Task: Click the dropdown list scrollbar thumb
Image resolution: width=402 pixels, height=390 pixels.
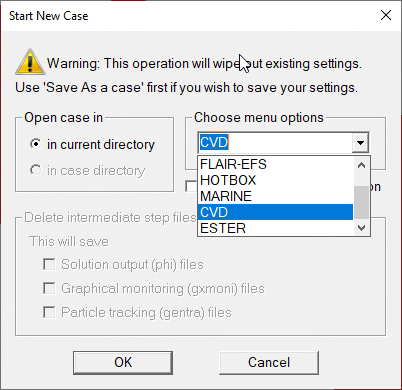Action: (361, 202)
